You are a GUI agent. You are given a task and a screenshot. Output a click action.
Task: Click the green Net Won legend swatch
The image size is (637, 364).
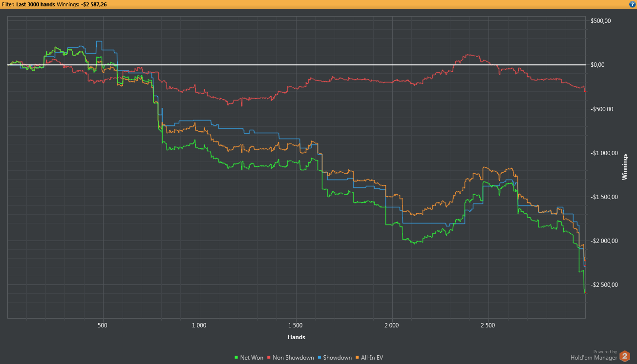click(x=237, y=358)
